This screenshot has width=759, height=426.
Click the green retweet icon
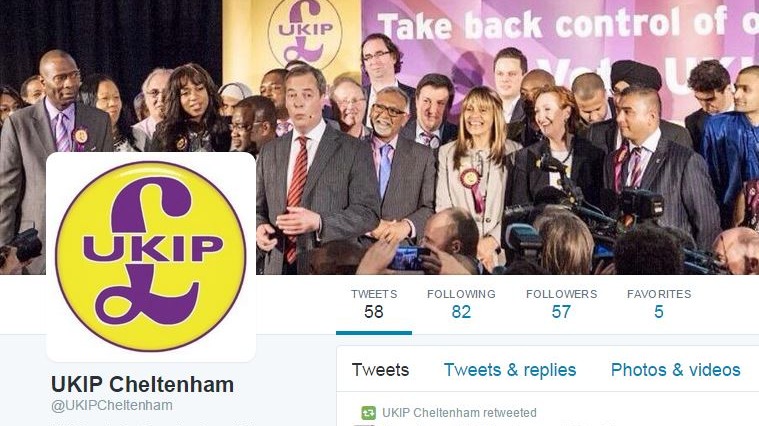pyautogui.click(x=368, y=413)
